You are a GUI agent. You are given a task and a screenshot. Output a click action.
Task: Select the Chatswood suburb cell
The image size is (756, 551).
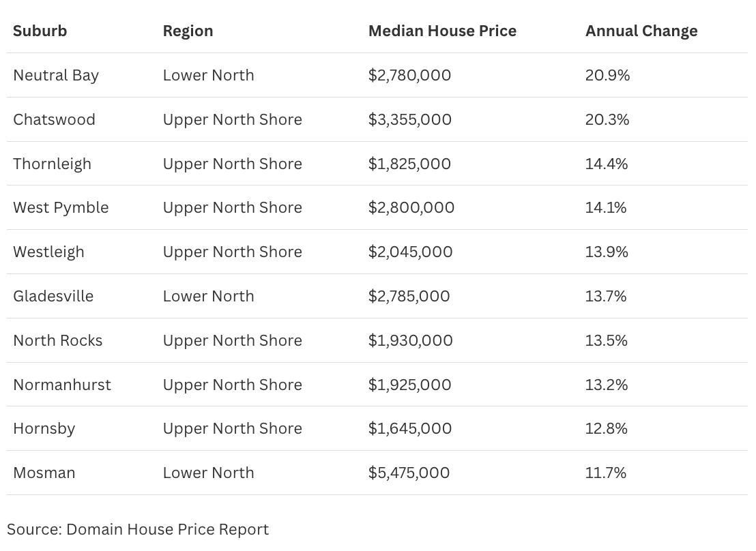[x=54, y=119]
